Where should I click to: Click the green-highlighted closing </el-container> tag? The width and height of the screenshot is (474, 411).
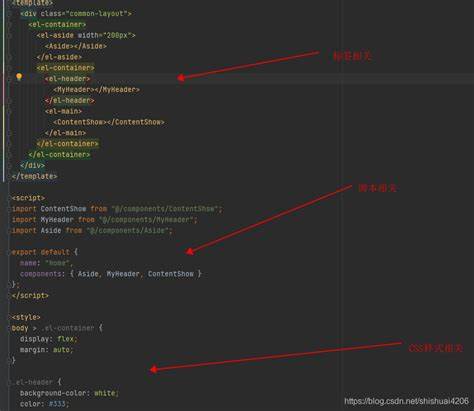coord(59,155)
